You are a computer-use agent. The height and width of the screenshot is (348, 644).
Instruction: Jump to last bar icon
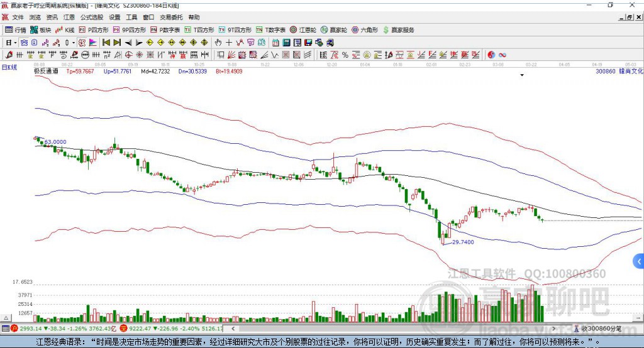pyautogui.click(x=117, y=43)
